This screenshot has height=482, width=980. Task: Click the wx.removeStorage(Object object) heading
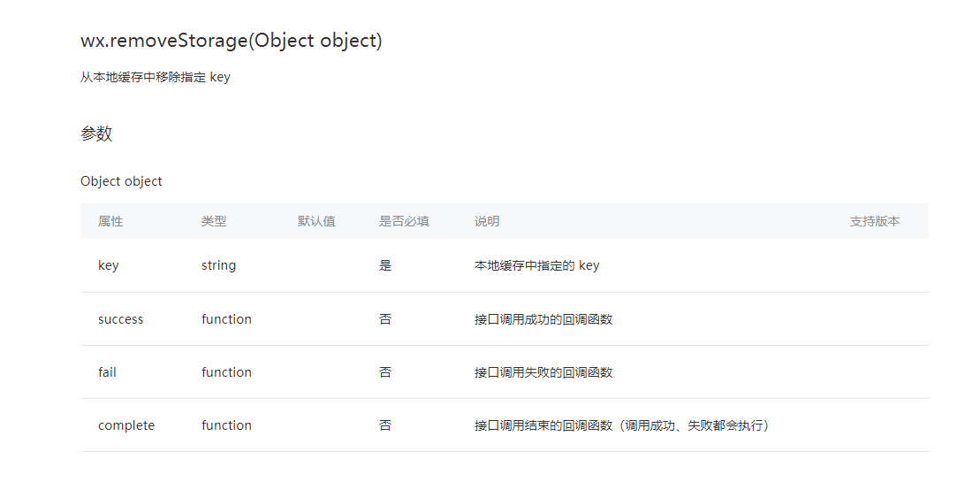pyautogui.click(x=232, y=41)
